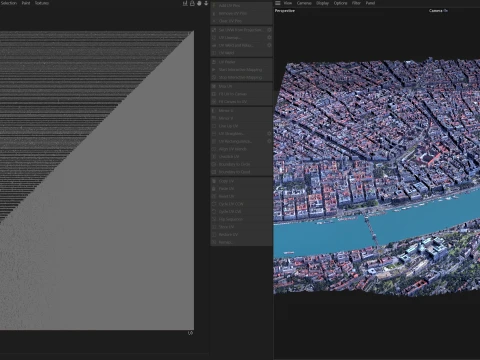The image size is (480, 360).
Task: Click the Add UV Pins icon
Action: point(214,6)
